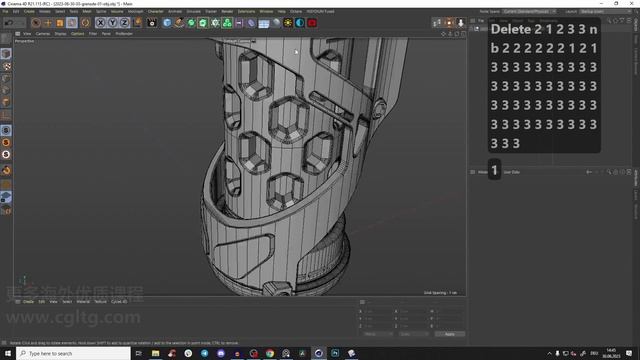The width and height of the screenshot is (640, 360).
Task: Add a Cube primitive object
Action: [x=167, y=23]
